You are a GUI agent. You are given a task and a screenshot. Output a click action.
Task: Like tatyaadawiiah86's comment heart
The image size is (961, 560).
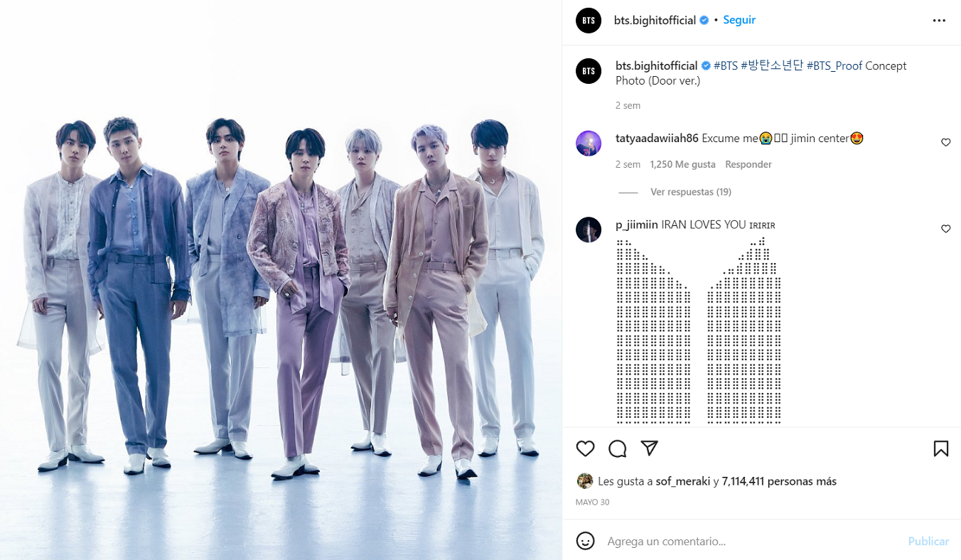(946, 142)
